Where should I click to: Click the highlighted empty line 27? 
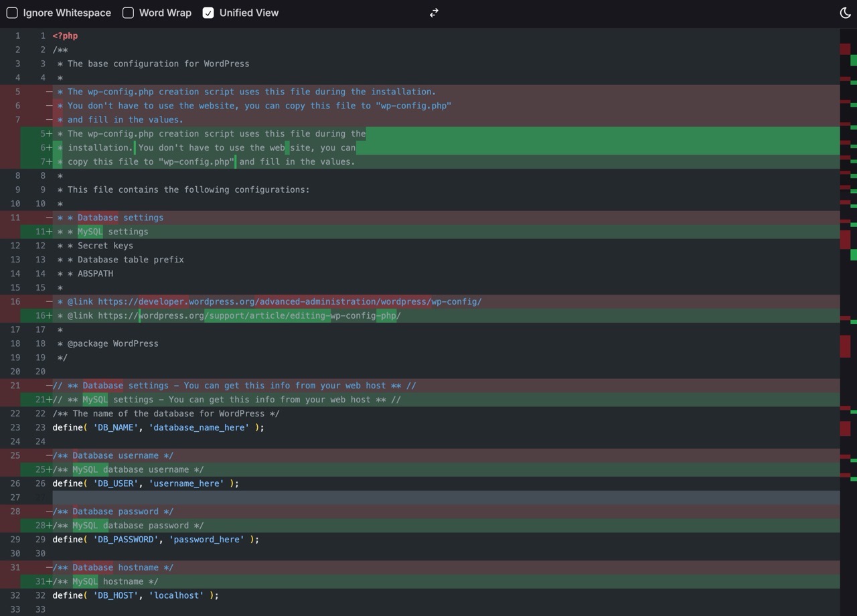[x=420, y=497]
